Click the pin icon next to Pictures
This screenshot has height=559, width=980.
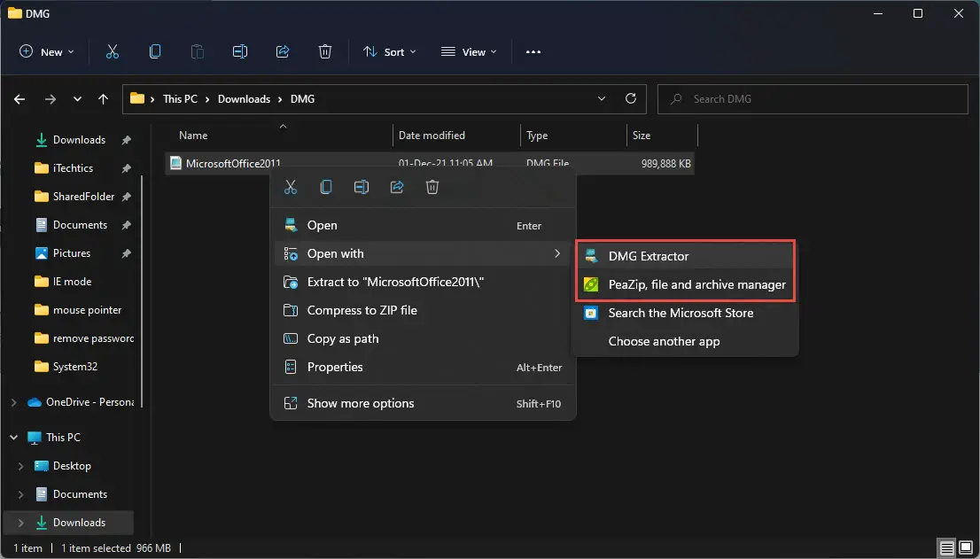pos(126,253)
